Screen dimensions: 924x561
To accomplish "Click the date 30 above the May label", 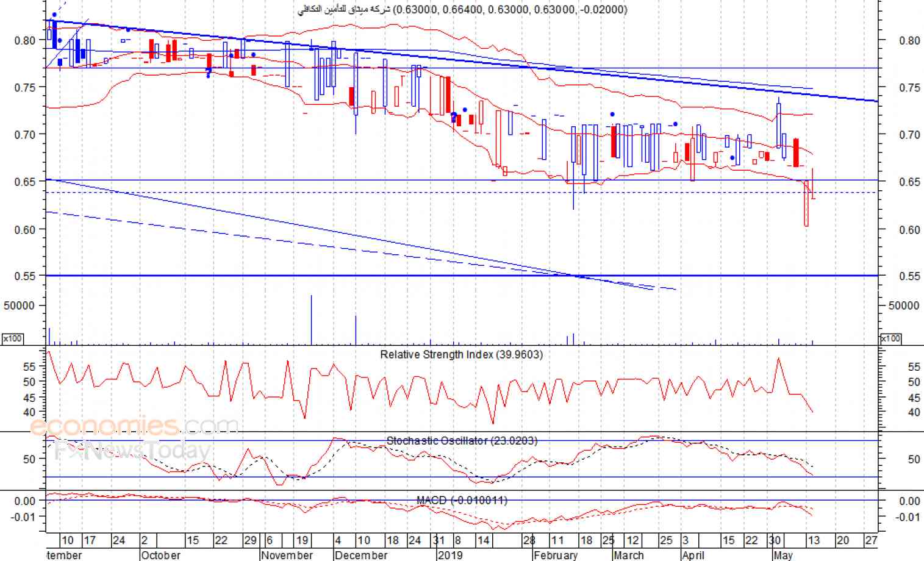I will coord(775,540).
